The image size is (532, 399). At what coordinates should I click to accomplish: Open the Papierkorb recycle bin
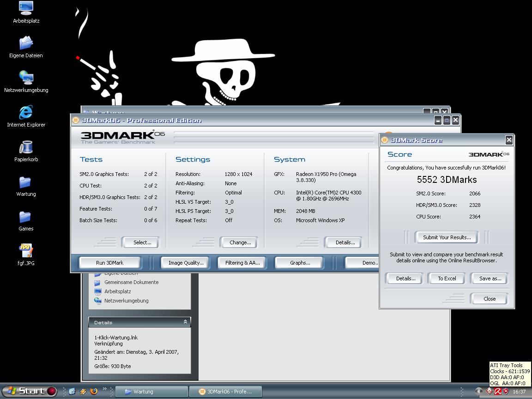click(26, 151)
